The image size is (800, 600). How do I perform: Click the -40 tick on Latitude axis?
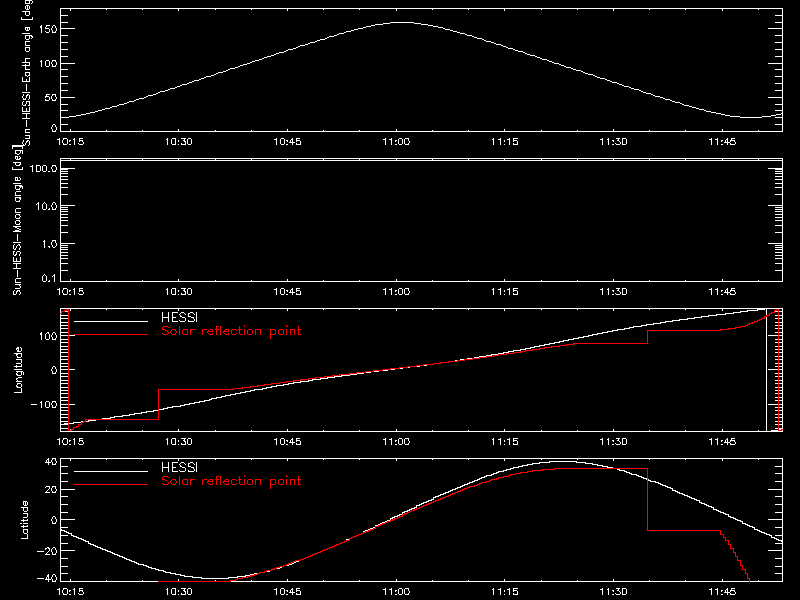[x=47, y=579]
